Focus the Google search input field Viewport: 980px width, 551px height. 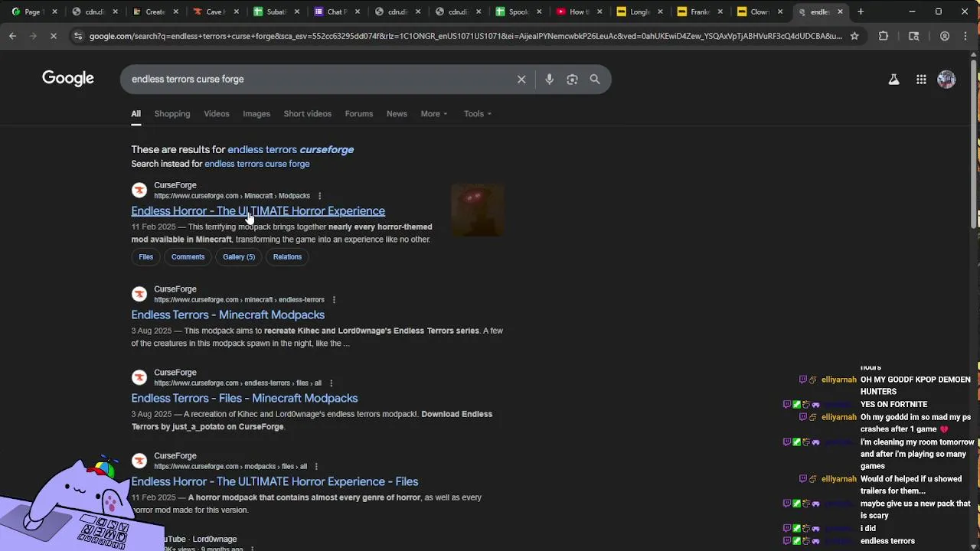coord(318,79)
